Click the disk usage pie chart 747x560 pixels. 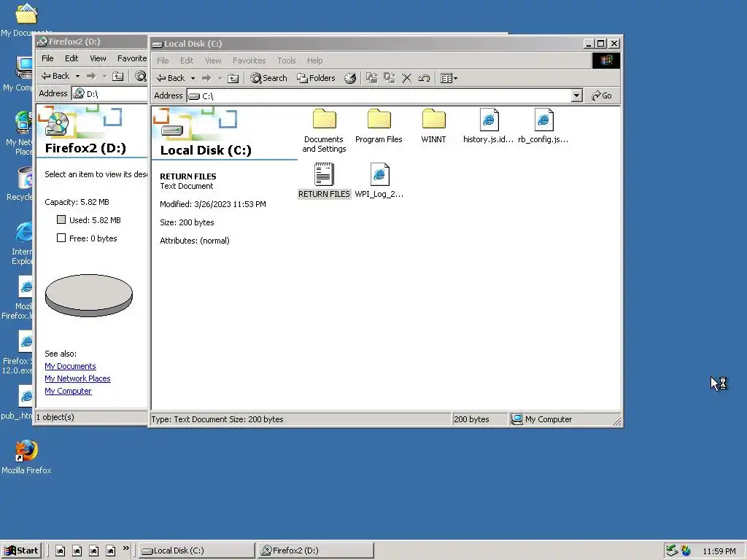88,295
